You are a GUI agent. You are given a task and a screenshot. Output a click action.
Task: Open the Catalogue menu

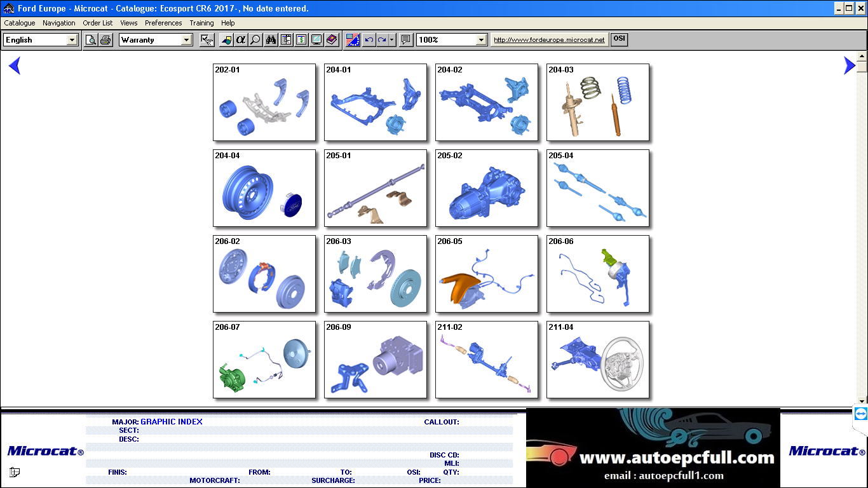pyautogui.click(x=20, y=23)
